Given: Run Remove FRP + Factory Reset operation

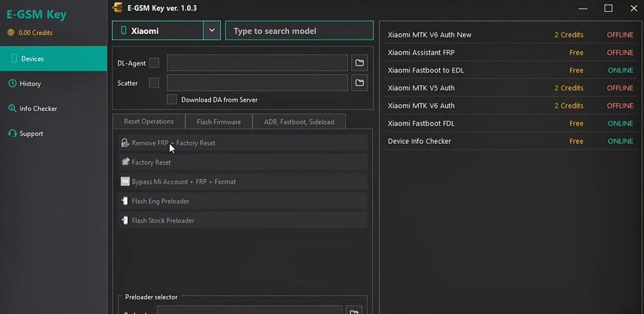Looking at the screenshot, I should [243, 143].
